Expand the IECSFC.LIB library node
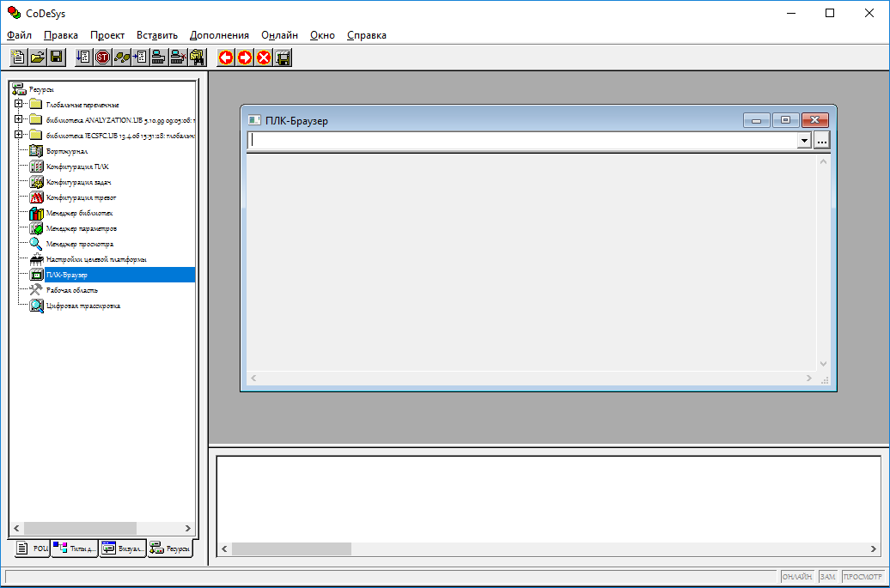The image size is (890, 588). tap(18, 136)
